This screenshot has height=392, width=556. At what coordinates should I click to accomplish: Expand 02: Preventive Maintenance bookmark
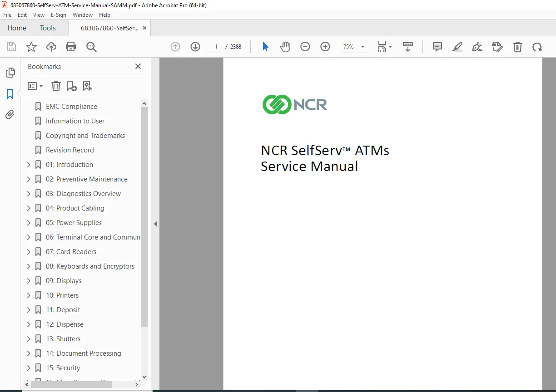pyautogui.click(x=29, y=179)
